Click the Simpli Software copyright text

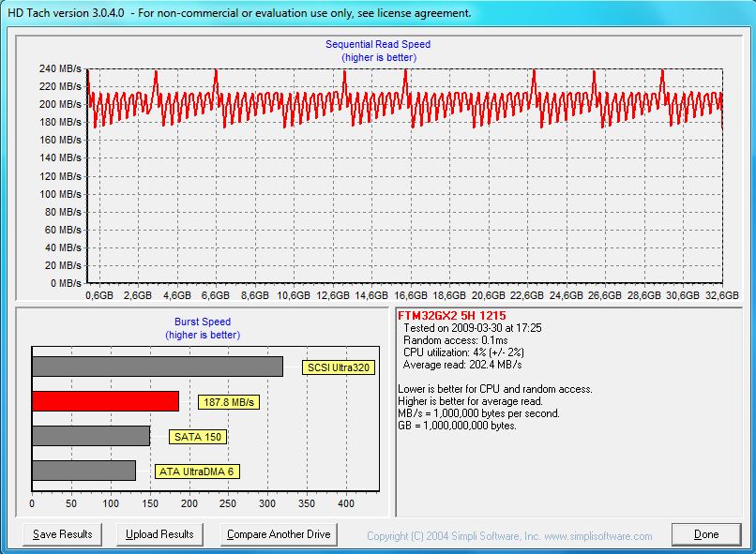pos(509,536)
